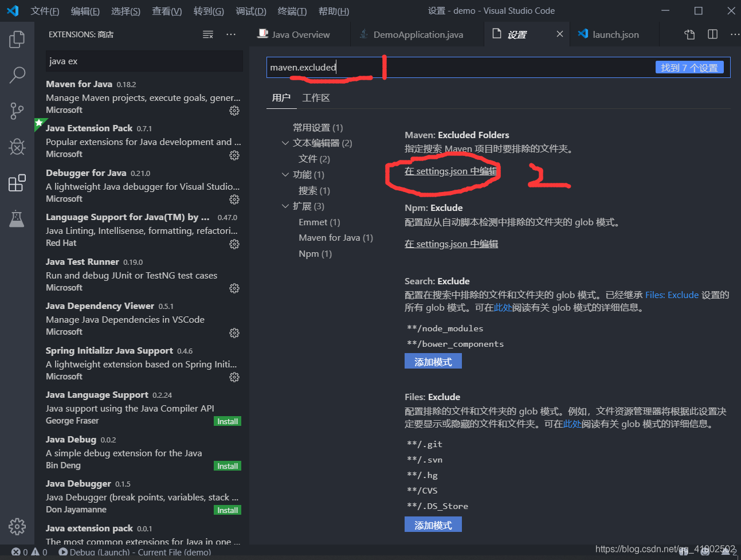Viewport: 741px width, 560px height.
Task: Close the 设置 tab
Action: (x=560, y=34)
